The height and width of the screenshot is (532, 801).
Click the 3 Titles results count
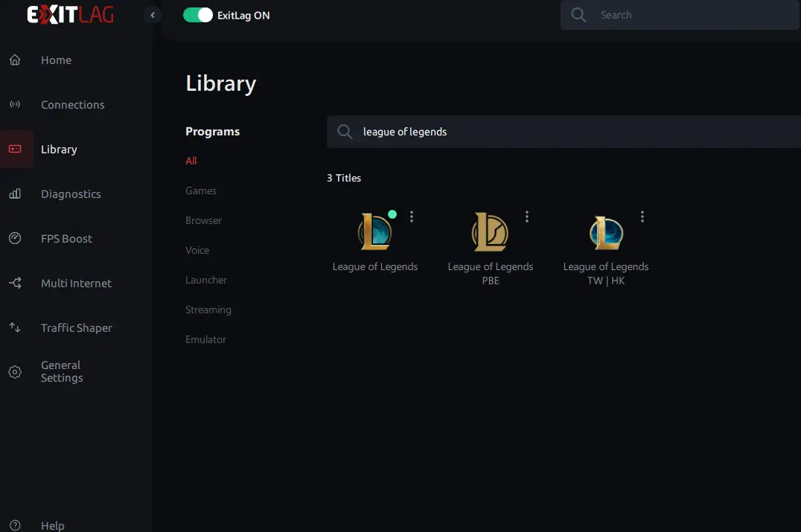coord(344,178)
